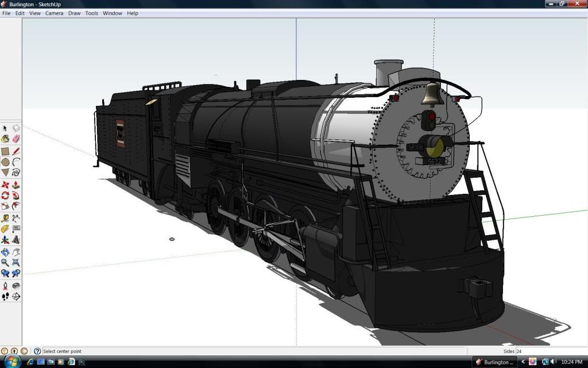
Task: Open the Edit menu
Action: pos(20,13)
